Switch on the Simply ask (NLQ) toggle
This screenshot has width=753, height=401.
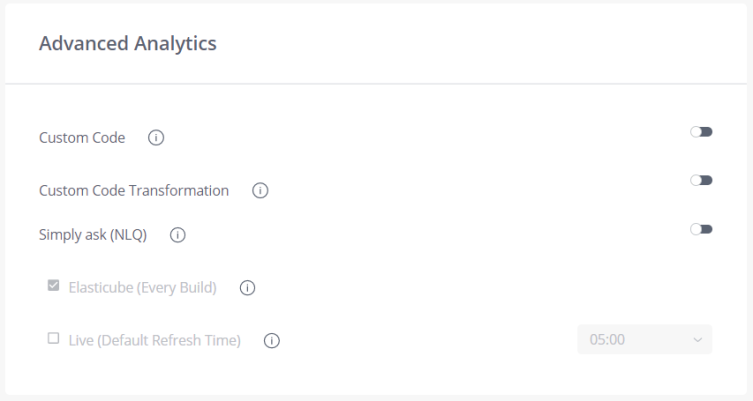pyautogui.click(x=701, y=230)
